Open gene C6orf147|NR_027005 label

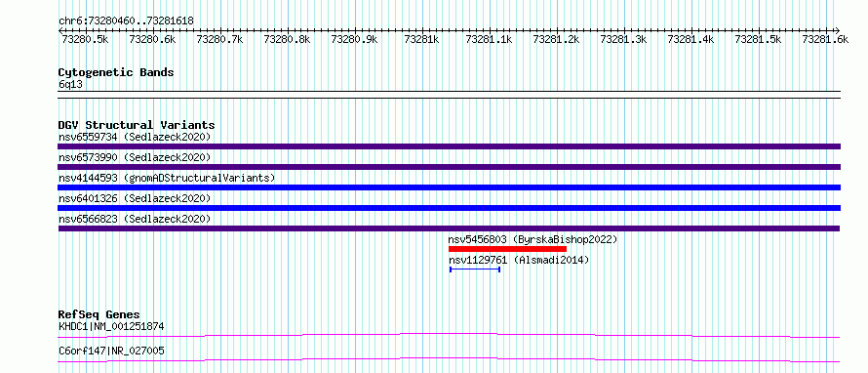[x=111, y=351]
